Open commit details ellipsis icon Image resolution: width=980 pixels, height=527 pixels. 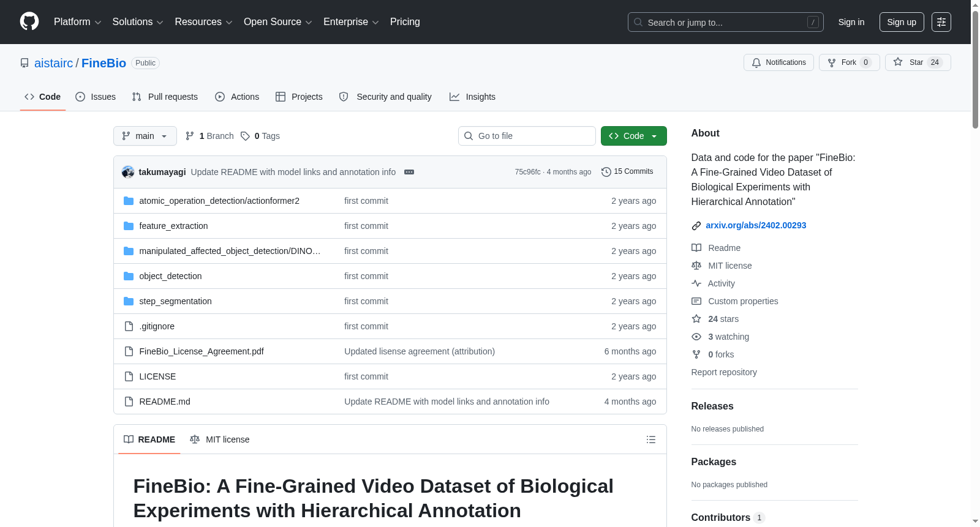tap(409, 172)
